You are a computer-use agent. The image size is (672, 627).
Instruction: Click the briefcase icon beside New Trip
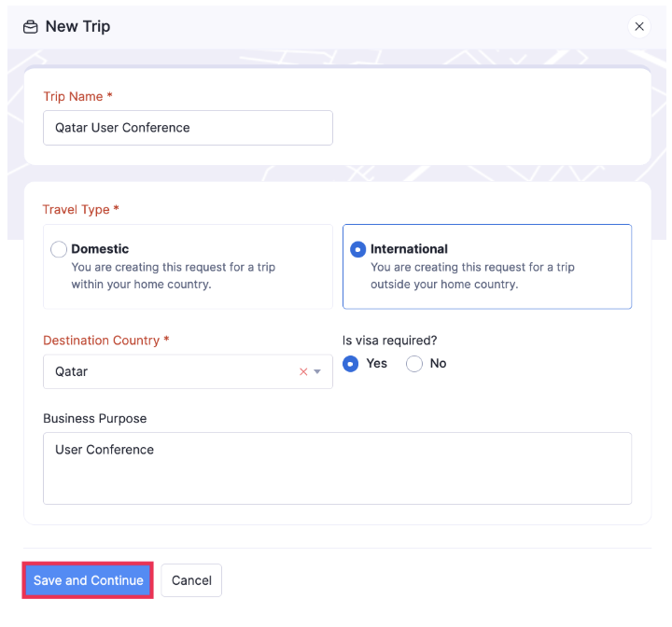[x=31, y=27]
